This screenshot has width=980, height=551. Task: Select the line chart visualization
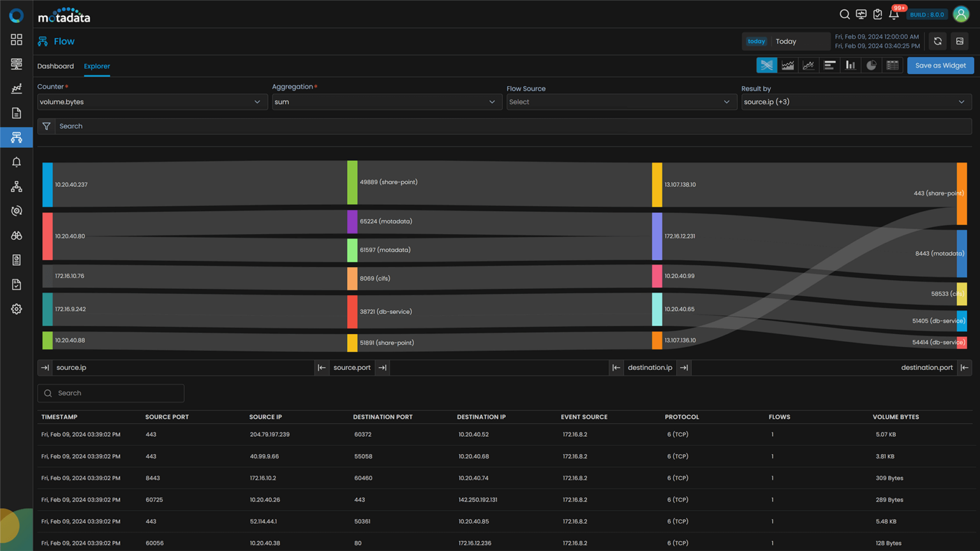coord(808,64)
